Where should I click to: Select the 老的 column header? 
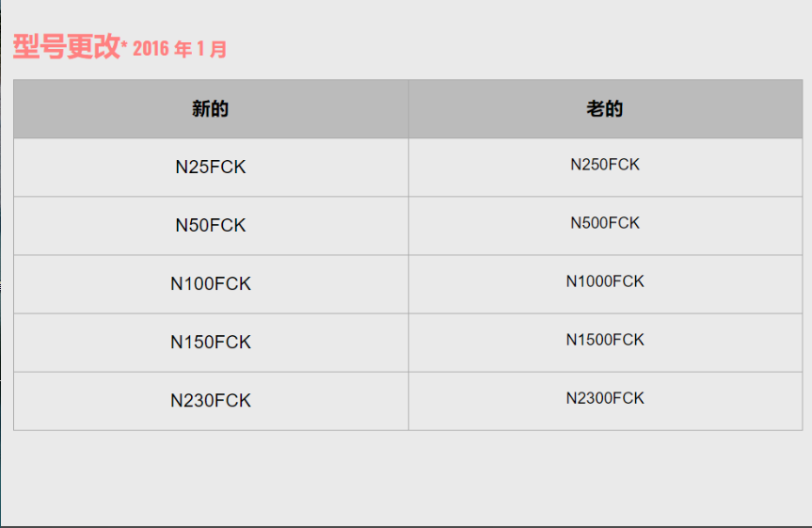pos(605,109)
